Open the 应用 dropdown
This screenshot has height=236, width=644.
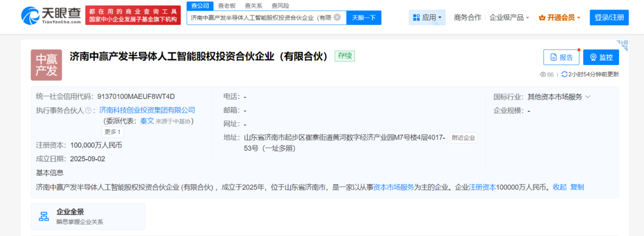[427, 18]
